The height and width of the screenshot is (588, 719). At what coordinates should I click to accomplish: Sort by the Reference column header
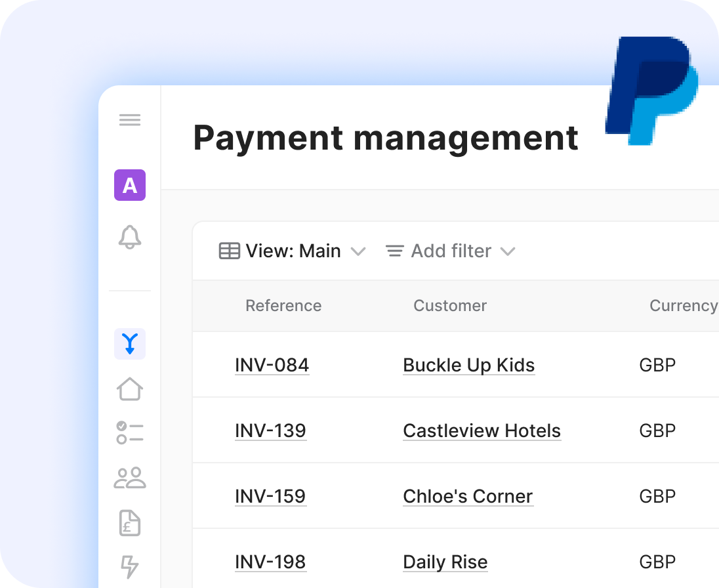point(283,306)
